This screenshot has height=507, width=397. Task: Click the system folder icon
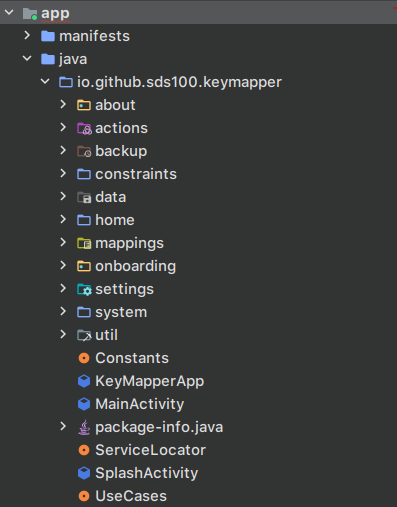[x=84, y=312]
